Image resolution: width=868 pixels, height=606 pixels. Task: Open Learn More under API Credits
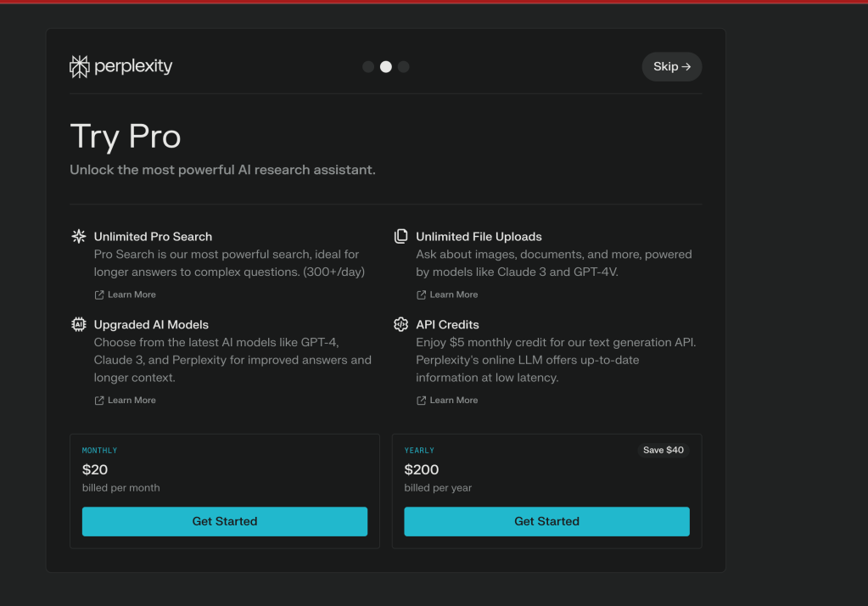[x=447, y=400]
